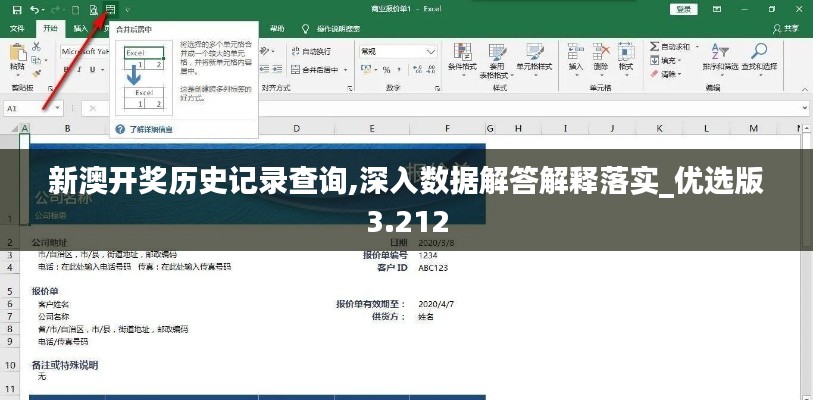Click Merge & Center in Quick Access toolbar
Image resolution: width=813 pixels, height=400 pixels.
coord(110,9)
